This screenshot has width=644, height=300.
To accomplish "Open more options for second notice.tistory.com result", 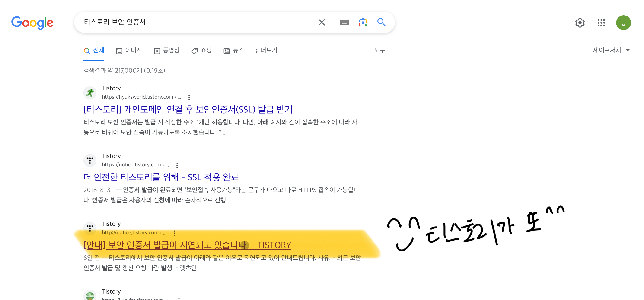I will click(x=175, y=233).
